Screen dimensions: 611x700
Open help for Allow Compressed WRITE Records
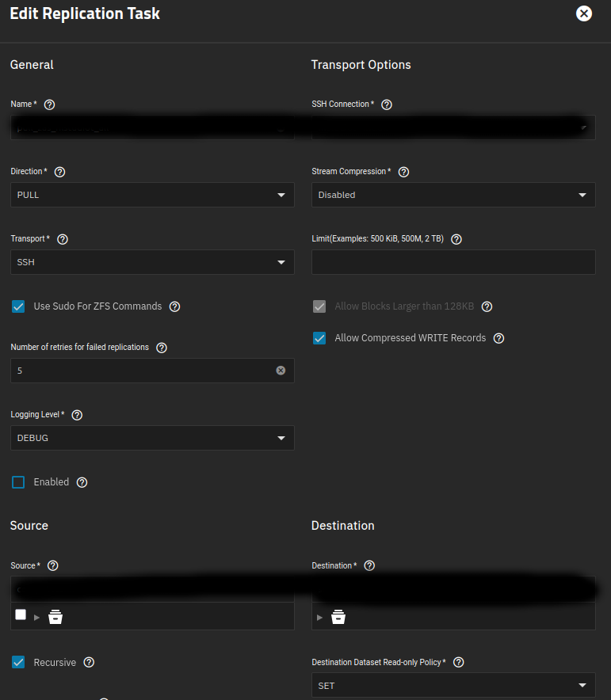coord(499,338)
